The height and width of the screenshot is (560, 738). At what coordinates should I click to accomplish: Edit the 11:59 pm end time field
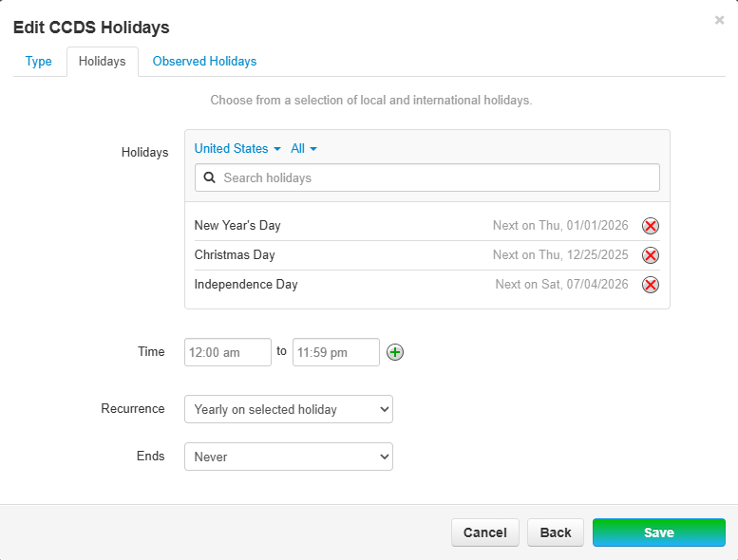(x=336, y=352)
